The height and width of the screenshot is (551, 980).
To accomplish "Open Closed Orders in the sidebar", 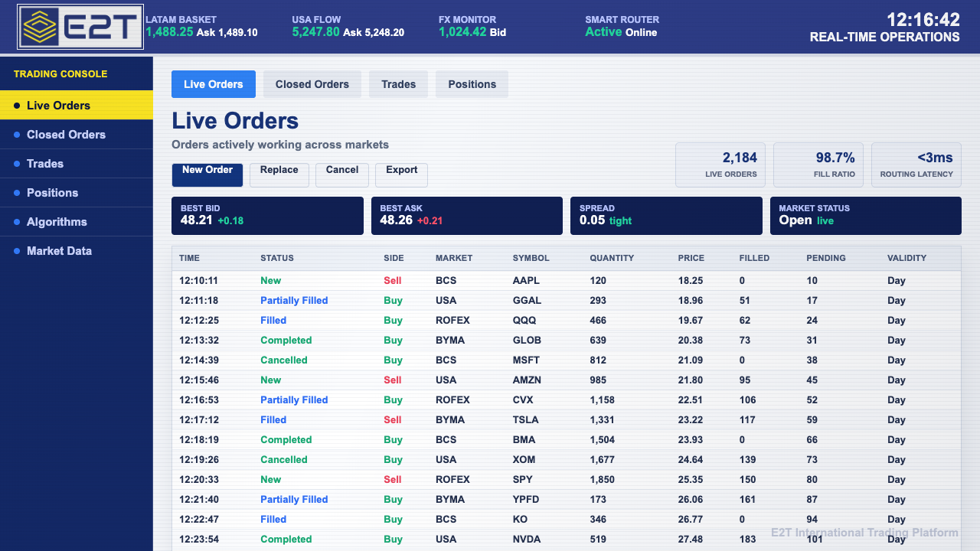I will pos(77,135).
